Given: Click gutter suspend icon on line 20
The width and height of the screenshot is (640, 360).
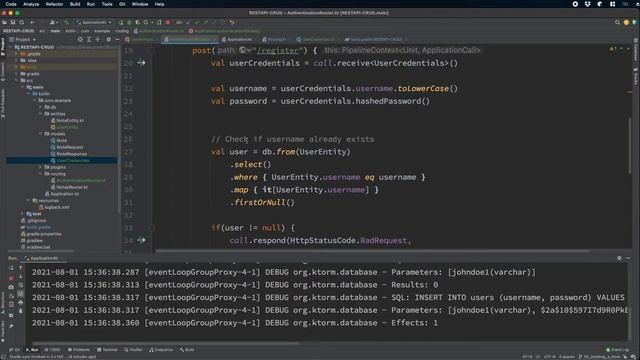Looking at the screenshot, I should click(x=141, y=63).
